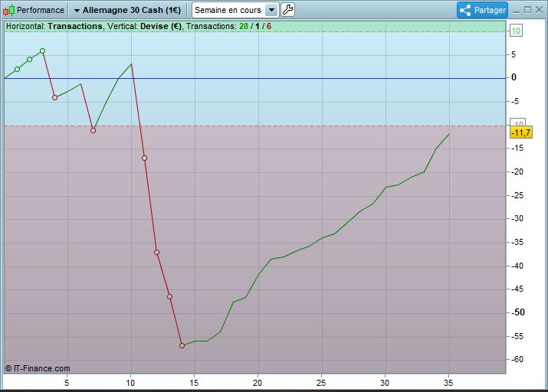The width and height of the screenshot is (548, 392).
Task: Select the losing trade marker at transaction 13
Action: point(169,297)
